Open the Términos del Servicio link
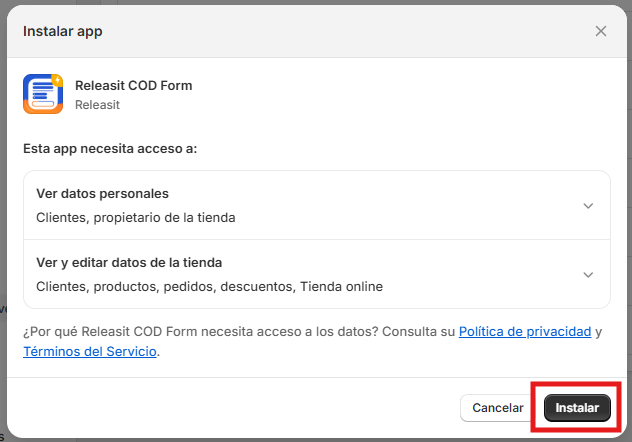Screen dimensions: 632x442 point(90,351)
